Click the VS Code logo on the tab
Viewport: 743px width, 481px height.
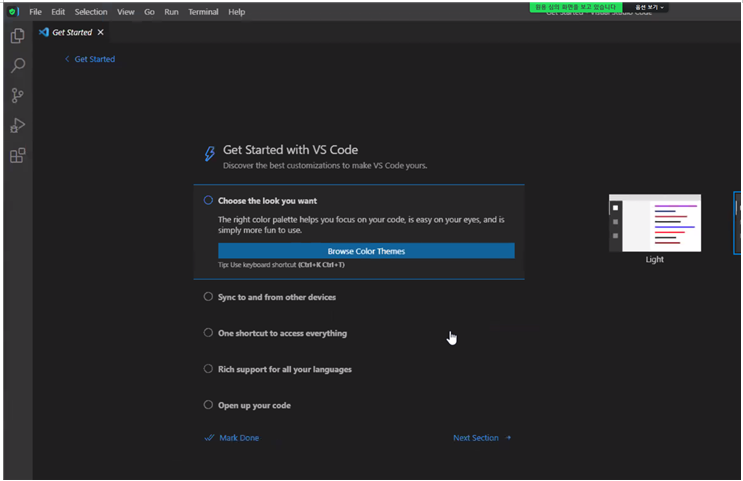44,32
